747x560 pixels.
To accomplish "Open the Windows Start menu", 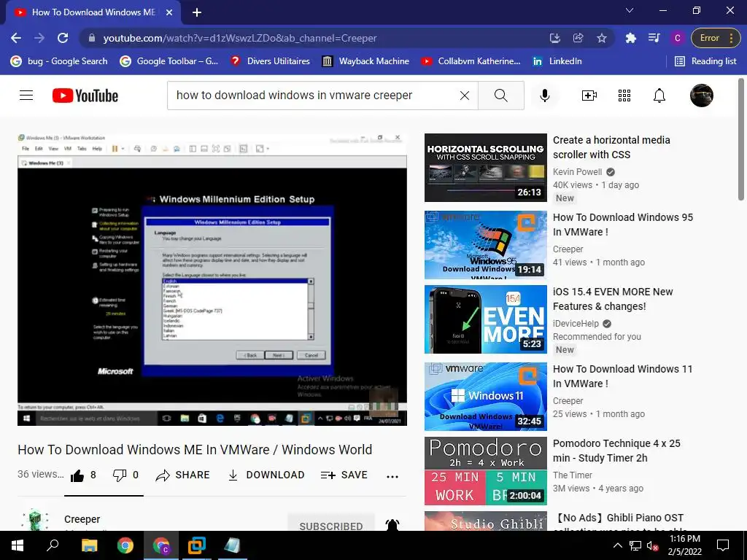I will coord(18,545).
